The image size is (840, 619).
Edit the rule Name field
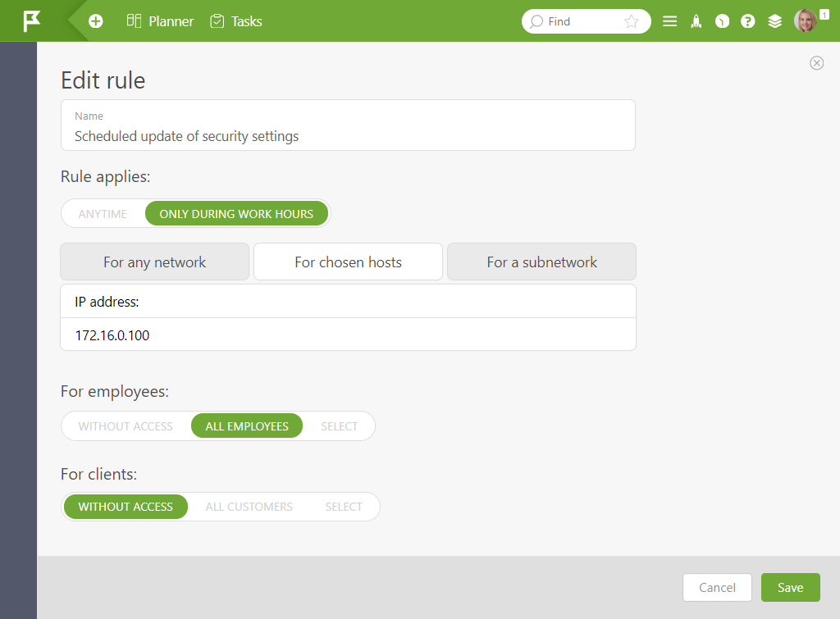click(x=348, y=125)
